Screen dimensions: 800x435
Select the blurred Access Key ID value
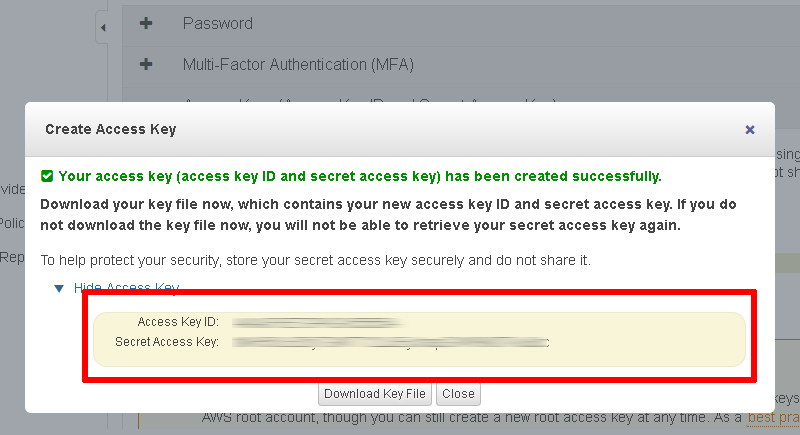[x=317, y=322]
